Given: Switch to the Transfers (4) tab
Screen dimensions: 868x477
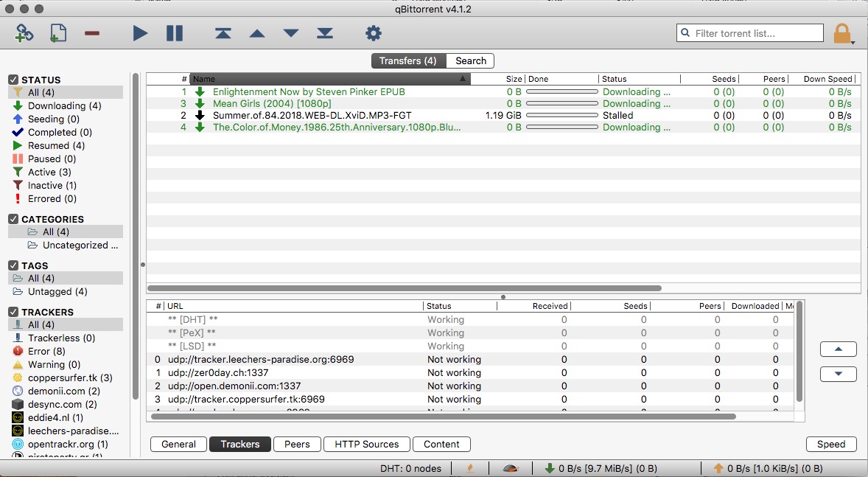Looking at the screenshot, I should click(x=408, y=61).
